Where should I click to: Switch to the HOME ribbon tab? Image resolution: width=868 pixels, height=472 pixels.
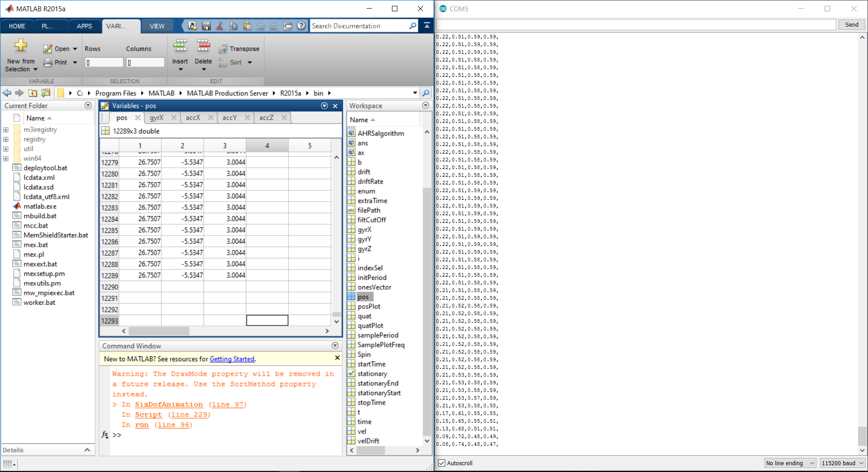(17, 26)
